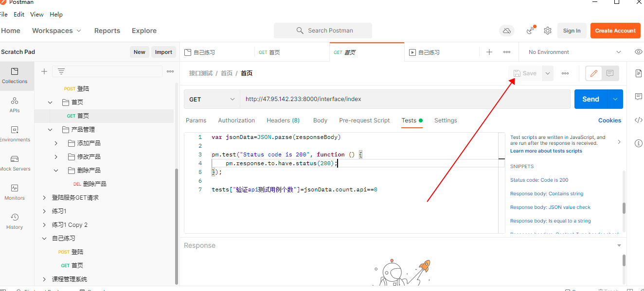Switch to the Params tab
Screen dimensions: 644x291
[x=196, y=120]
